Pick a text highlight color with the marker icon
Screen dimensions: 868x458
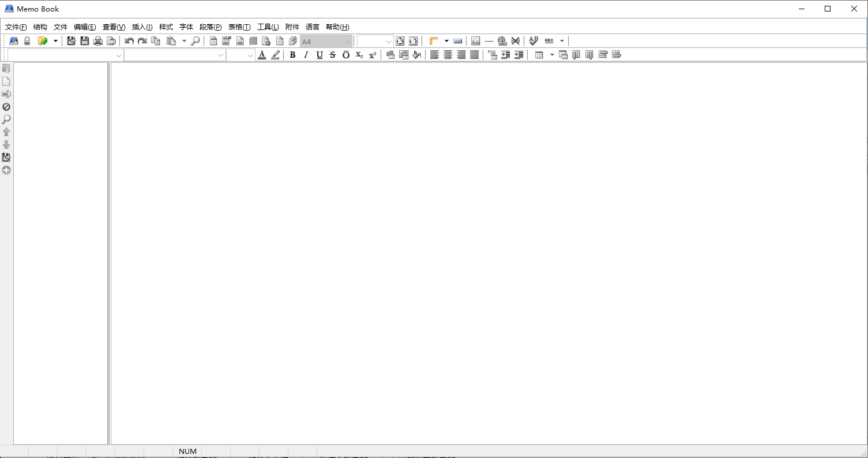pos(275,55)
